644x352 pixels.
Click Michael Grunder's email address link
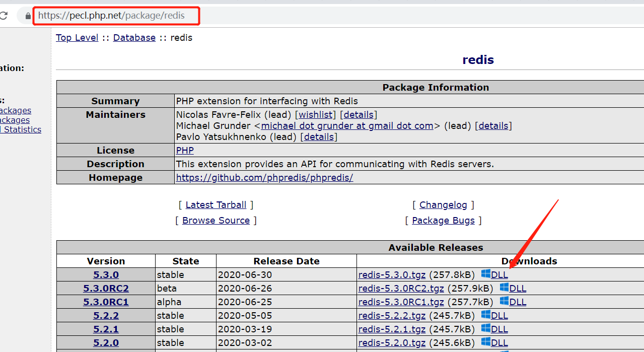pyautogui.click(x=347, y=126)
